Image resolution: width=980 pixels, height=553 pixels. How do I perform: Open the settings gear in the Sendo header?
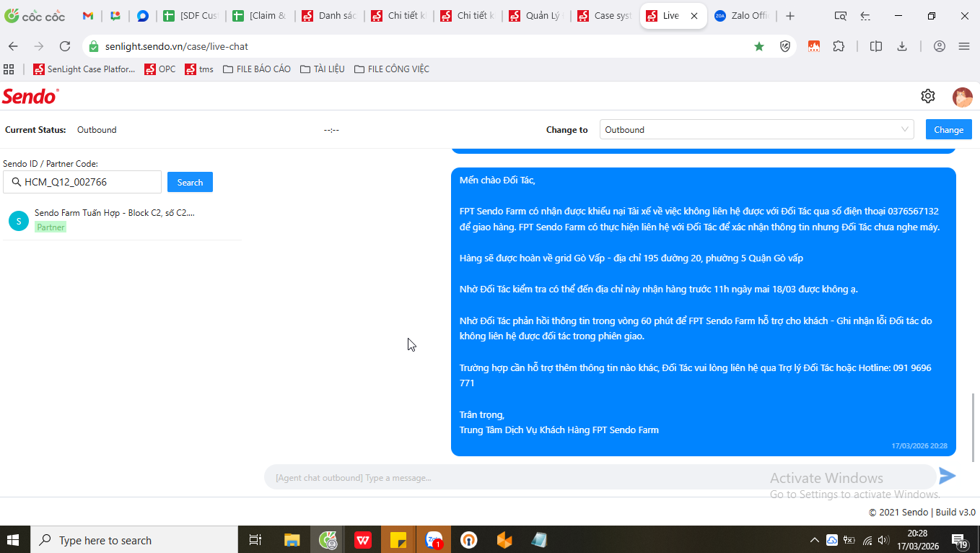pos(928,96)
